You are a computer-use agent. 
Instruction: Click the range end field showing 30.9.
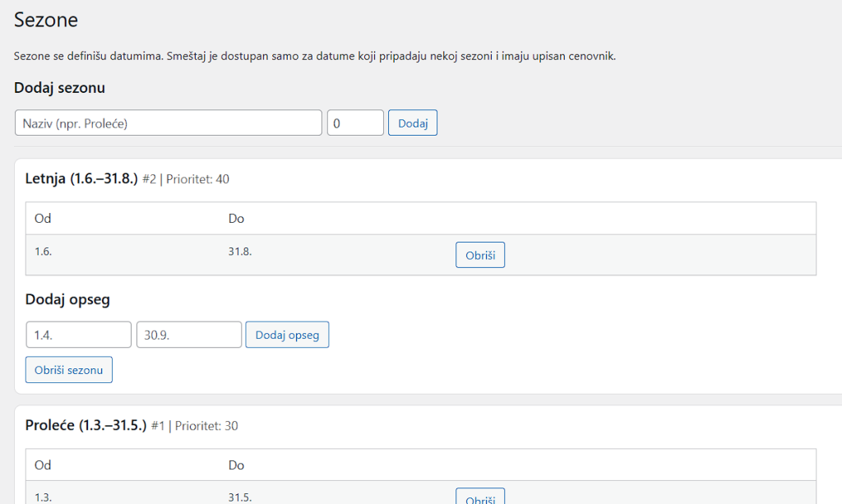(x=189, y=335)
